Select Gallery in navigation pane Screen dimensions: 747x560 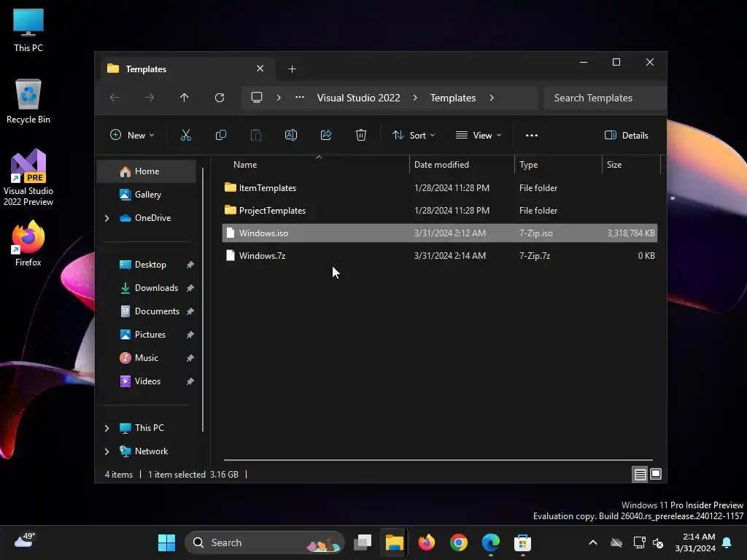pos(147,194)
